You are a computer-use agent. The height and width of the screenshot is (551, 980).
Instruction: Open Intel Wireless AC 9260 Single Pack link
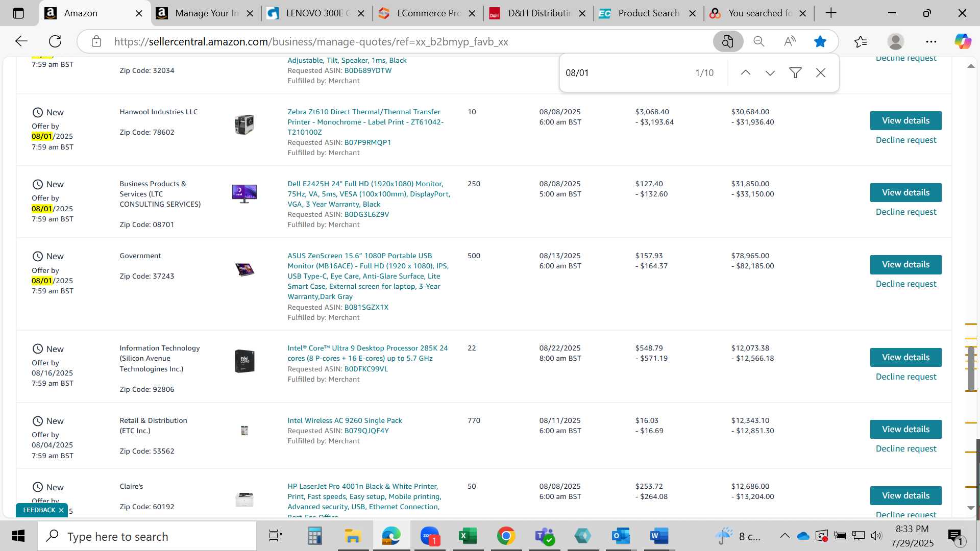coord(345,420)
